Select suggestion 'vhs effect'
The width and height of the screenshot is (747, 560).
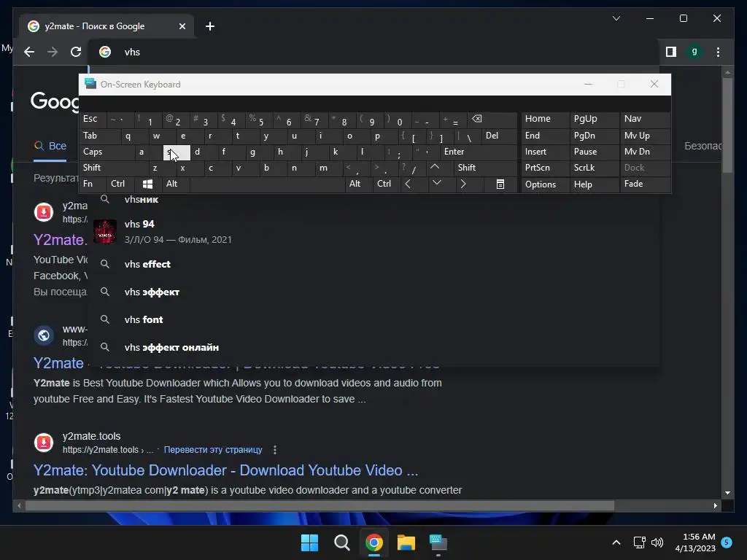click(x=374, y=264)
